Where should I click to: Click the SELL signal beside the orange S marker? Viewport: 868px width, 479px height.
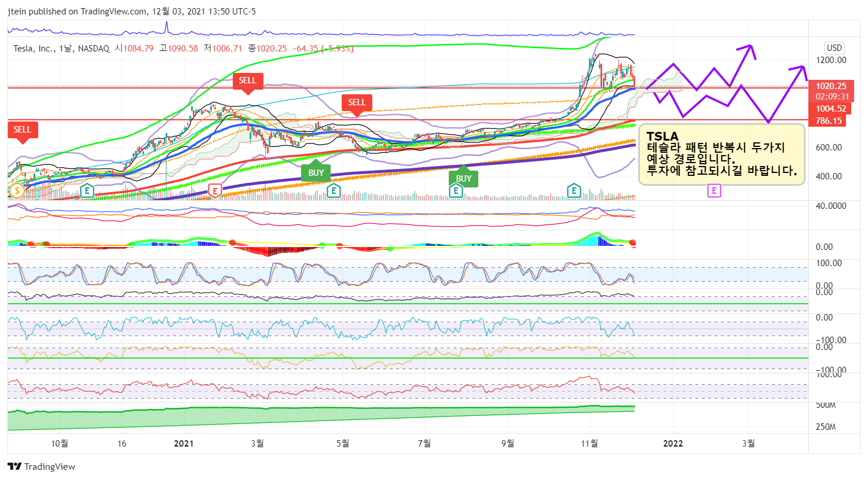point(23,131)
